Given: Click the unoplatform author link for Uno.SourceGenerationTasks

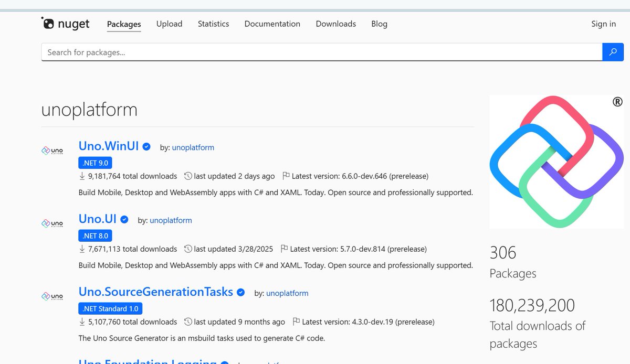Looking at the screenshot, I should [287, 294].
